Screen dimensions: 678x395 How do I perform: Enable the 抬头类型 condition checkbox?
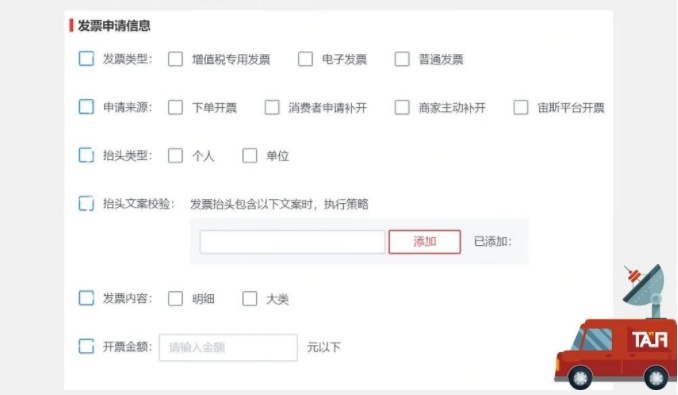pyautogui.click(x=86, y=155)
